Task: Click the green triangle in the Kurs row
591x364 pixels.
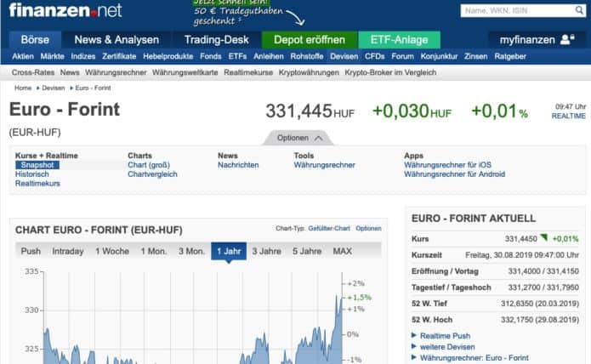Action: [x=543, y=238]
